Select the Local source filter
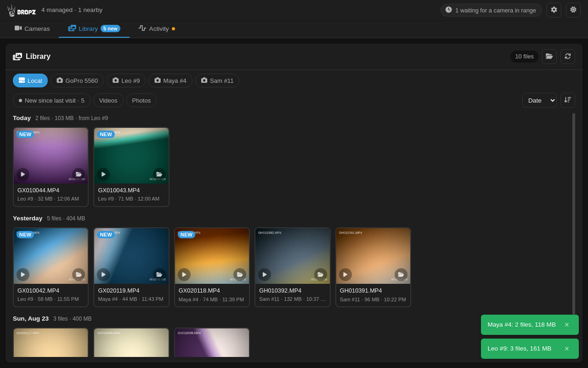Image resolution: width=588 pixels, height=368 pixels. tap(30, 80)
